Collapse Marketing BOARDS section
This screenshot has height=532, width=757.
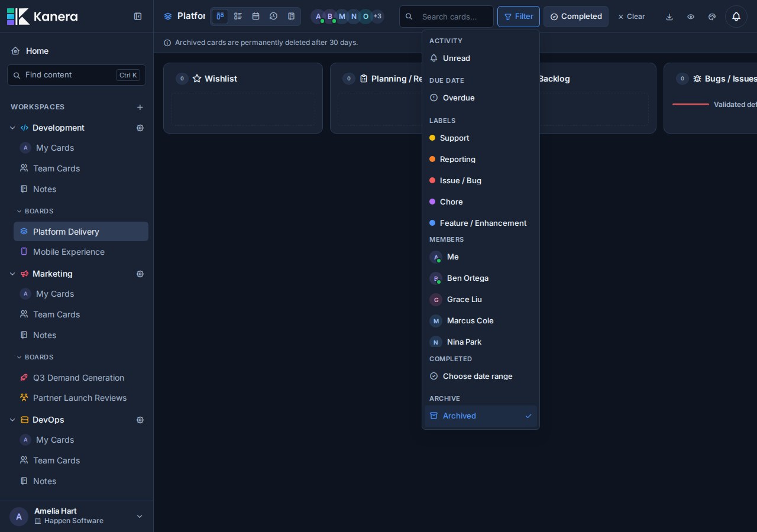click(35, 357)
